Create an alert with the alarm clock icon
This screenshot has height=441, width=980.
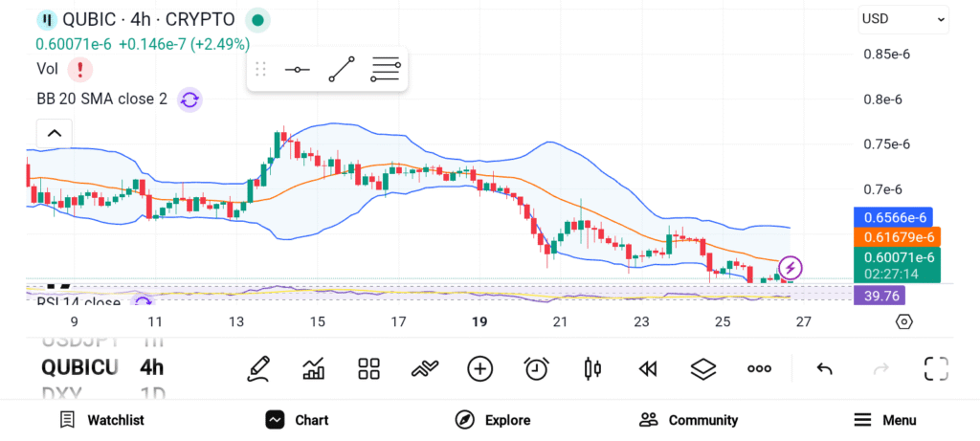pos(536,368)
